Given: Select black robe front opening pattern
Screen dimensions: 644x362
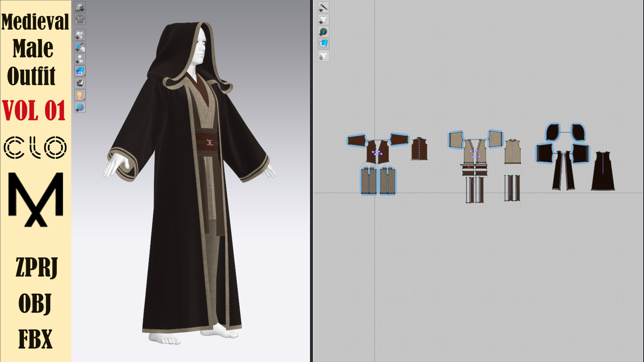Looking at the screenshot, I should pos(563,170).
